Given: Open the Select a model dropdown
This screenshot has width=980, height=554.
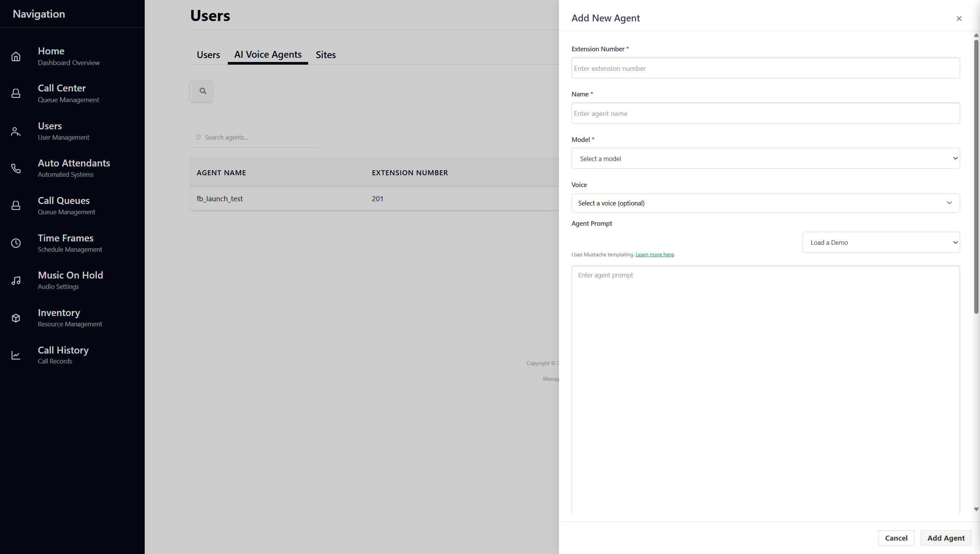Looking at the screenshot, I should 765,158.
